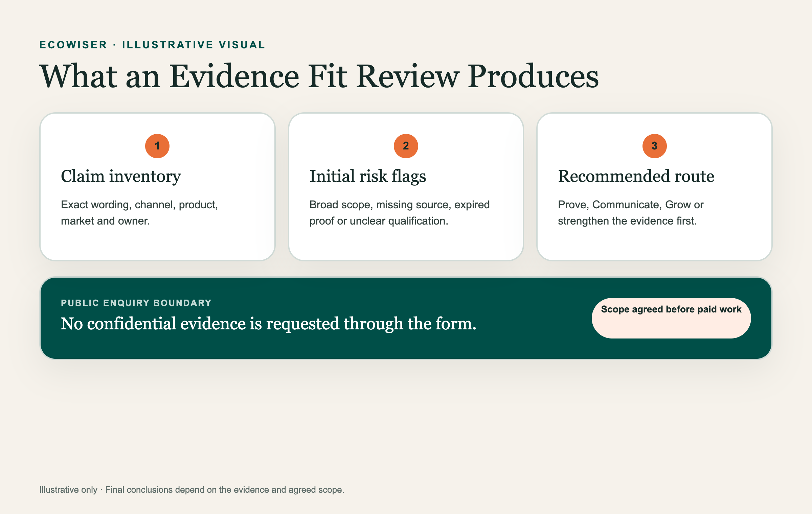812x514 pixels.
Task: Click the 'Broad scope, missing source' description
Action: pos(400,213)
